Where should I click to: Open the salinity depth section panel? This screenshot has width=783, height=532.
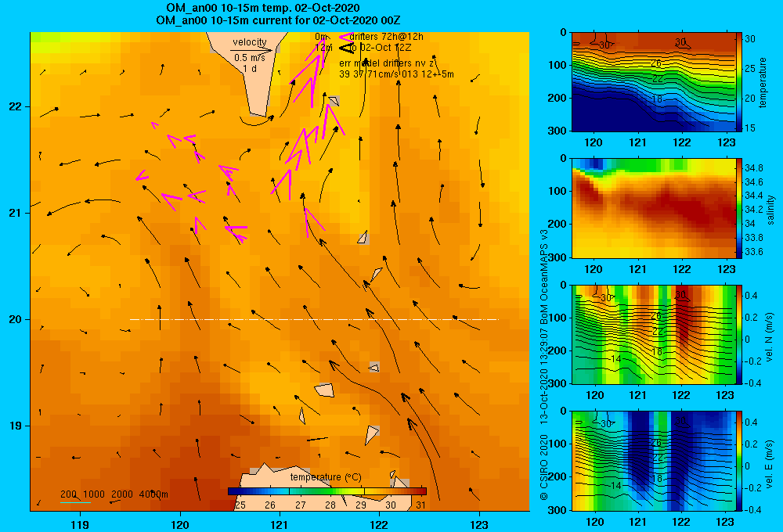(x=654, y=208)
